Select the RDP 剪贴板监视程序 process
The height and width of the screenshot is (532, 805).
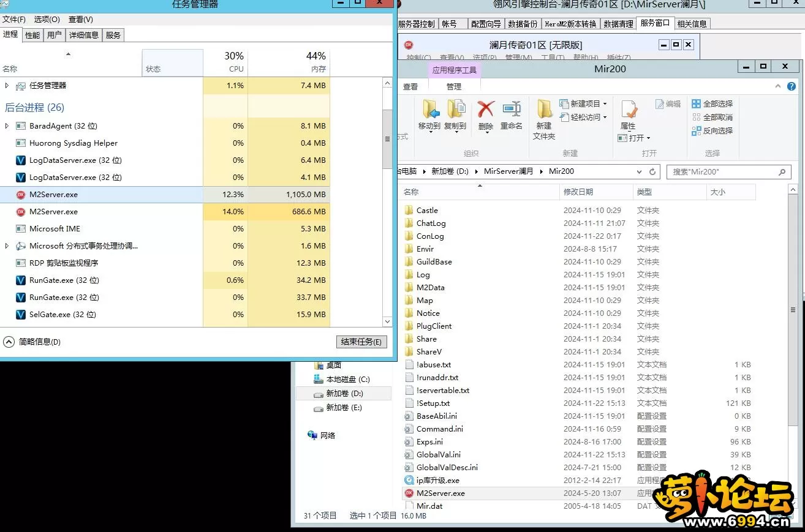click(165, 263)
